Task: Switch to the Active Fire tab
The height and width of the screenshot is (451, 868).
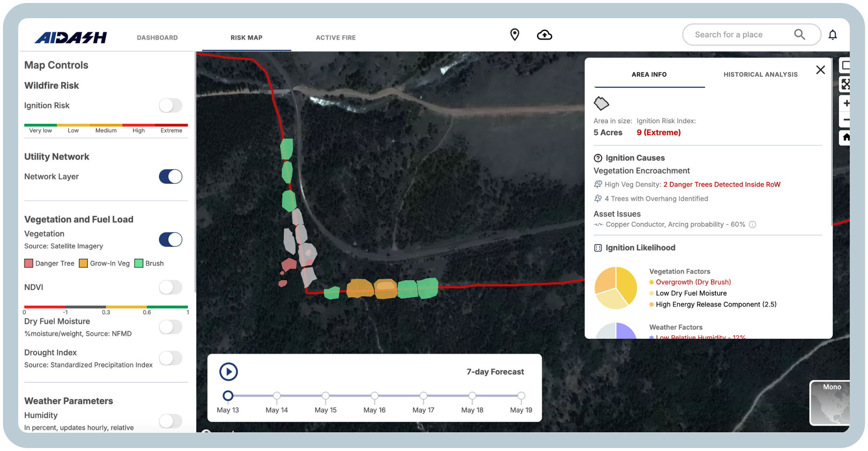Action: [336, 38]
